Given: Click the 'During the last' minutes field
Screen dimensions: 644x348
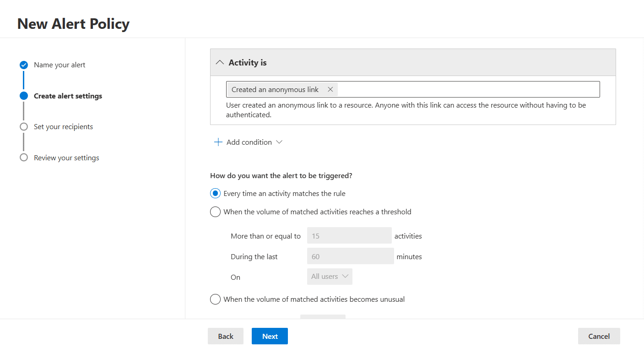Looking at the screenshot, I should [351, 256].
